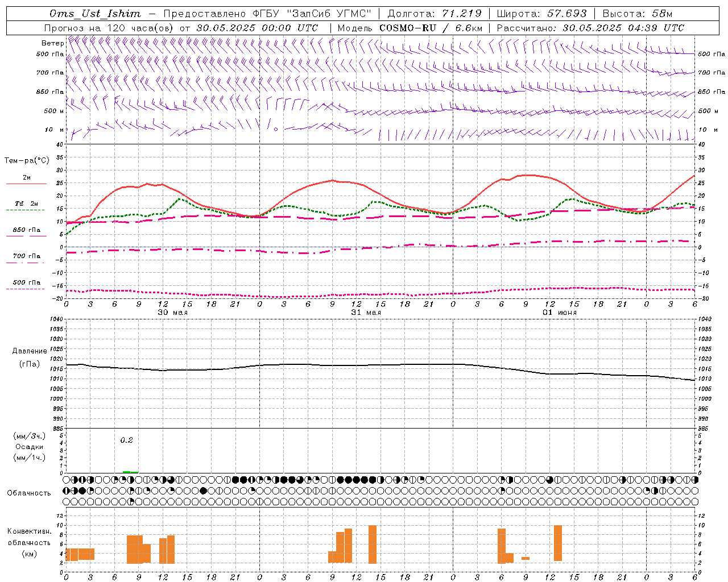The image size is (728, 582).
Task: Click the calm wind circle on the 10 м row
Action: point(276,130)
